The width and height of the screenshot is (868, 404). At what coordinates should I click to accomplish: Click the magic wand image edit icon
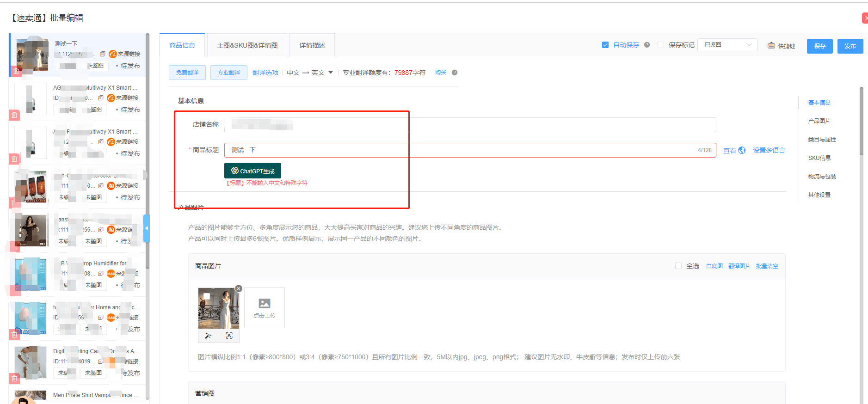tap(208, 336)
